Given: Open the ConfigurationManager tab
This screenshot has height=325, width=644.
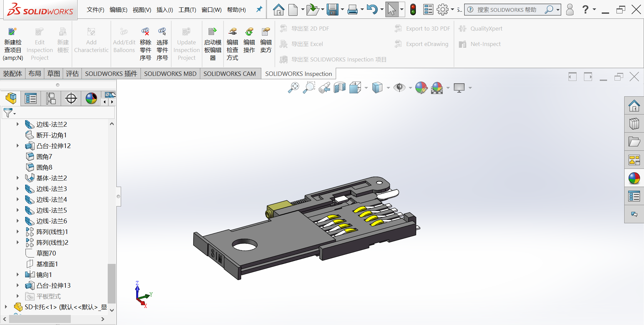Looking at the screenshot, I should [x=51, y=98].
